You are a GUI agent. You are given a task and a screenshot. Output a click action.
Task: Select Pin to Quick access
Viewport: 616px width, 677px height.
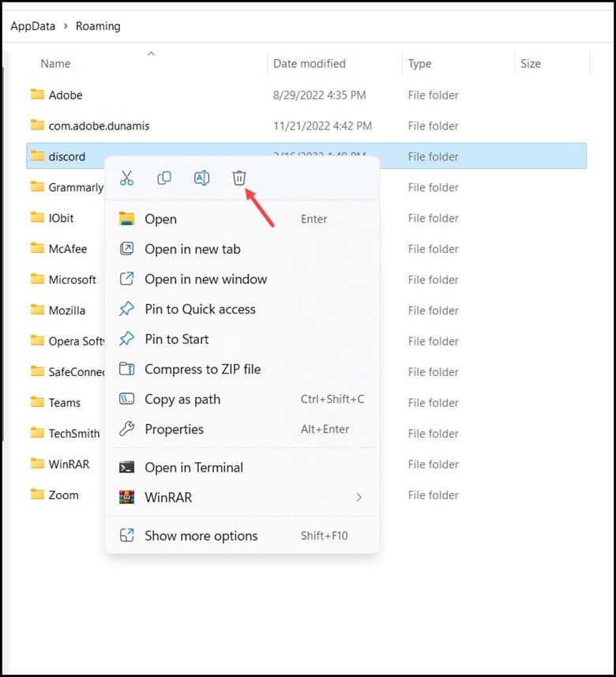click(x=200, y=309)
